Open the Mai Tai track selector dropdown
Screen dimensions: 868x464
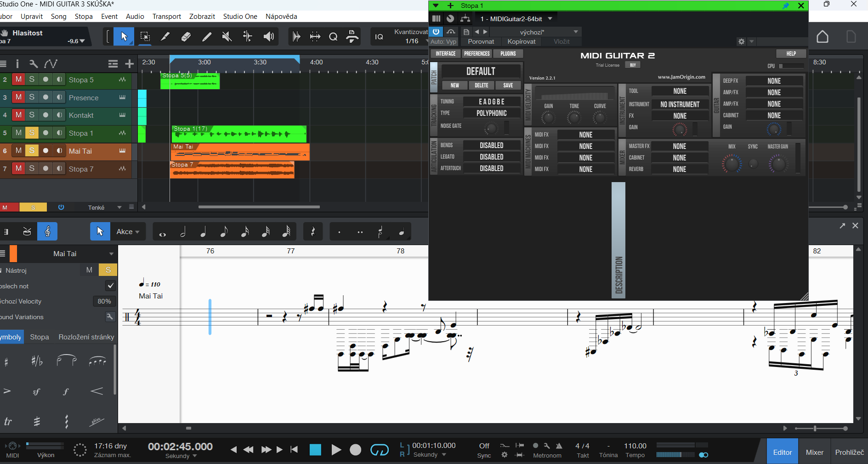(111, 254)
